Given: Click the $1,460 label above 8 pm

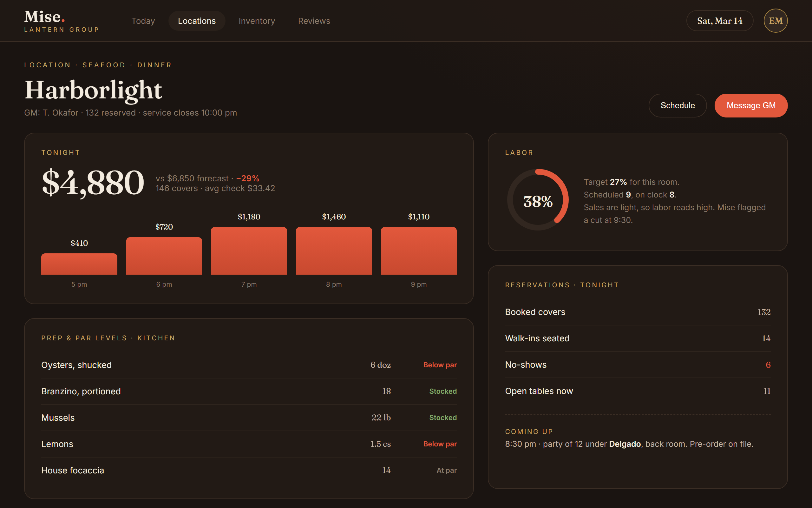Looking at the screenshot, I should (334, 217).
